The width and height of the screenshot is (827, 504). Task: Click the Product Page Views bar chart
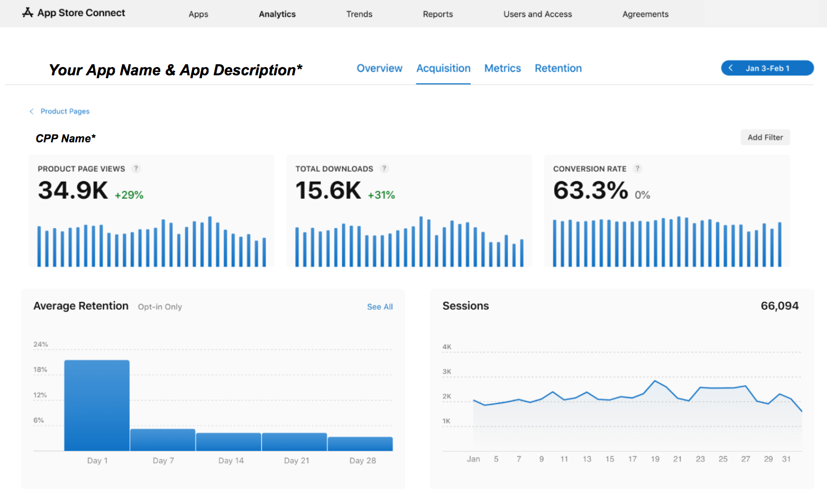[151, 241]
